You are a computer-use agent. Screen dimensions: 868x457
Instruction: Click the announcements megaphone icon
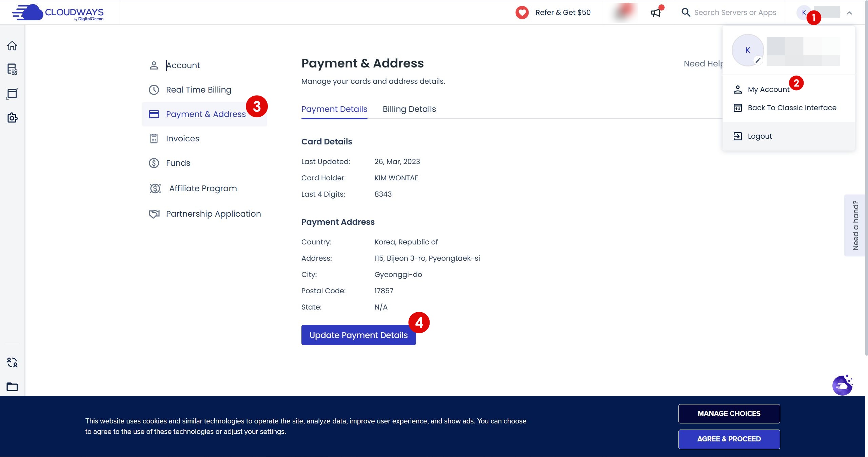tap(655, 13)
